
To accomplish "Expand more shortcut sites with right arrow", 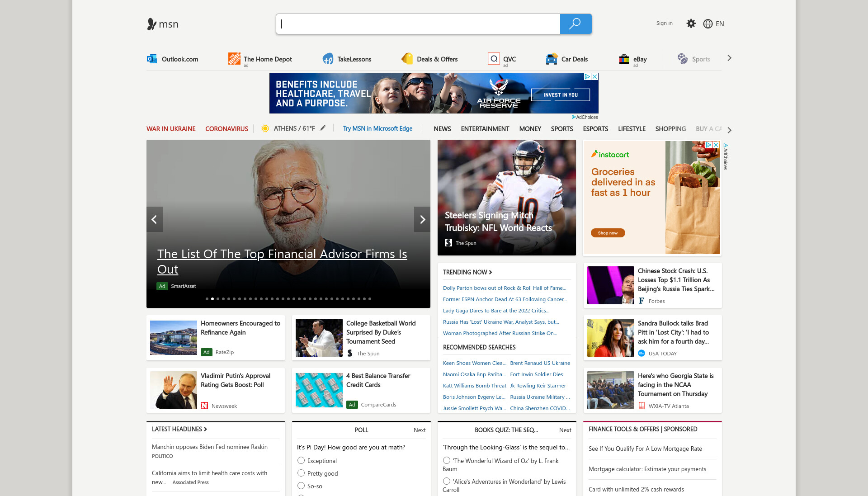I will 729,58.
